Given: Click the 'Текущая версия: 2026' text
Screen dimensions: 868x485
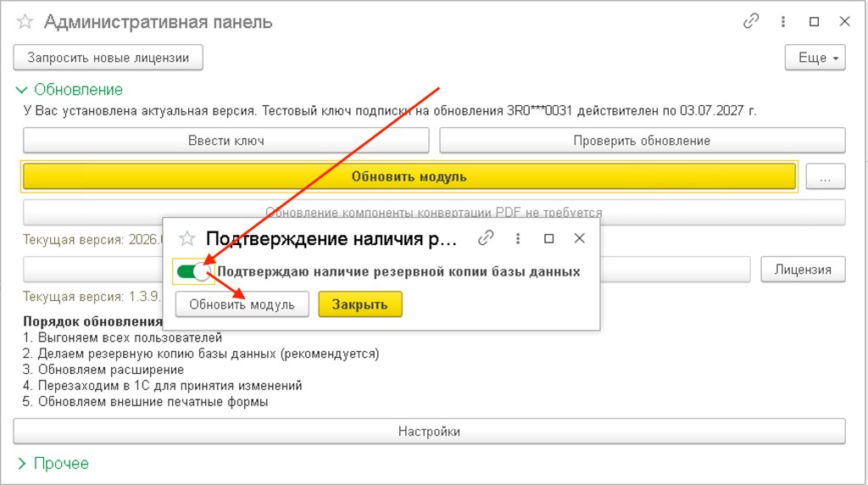Looking at the screenshot, I should [93, 240].
